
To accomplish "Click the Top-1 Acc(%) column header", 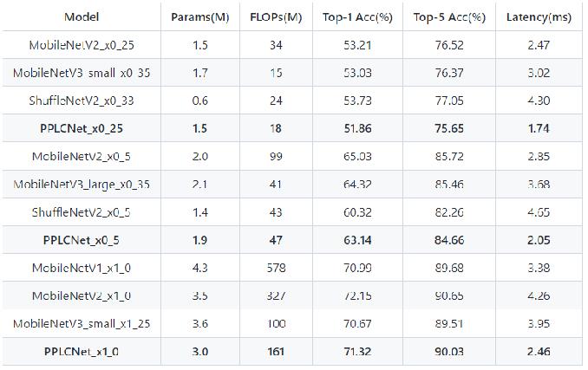I will point(357,17).
